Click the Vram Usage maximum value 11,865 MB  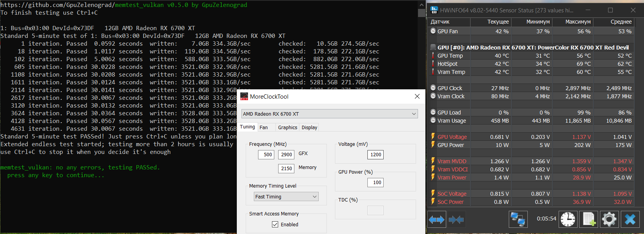point(578,120)
